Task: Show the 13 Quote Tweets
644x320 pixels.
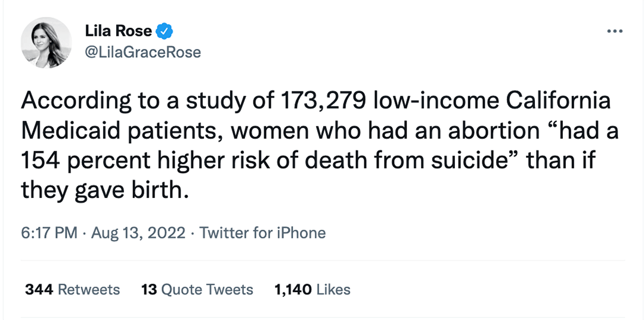Action: tap(197, 290)
